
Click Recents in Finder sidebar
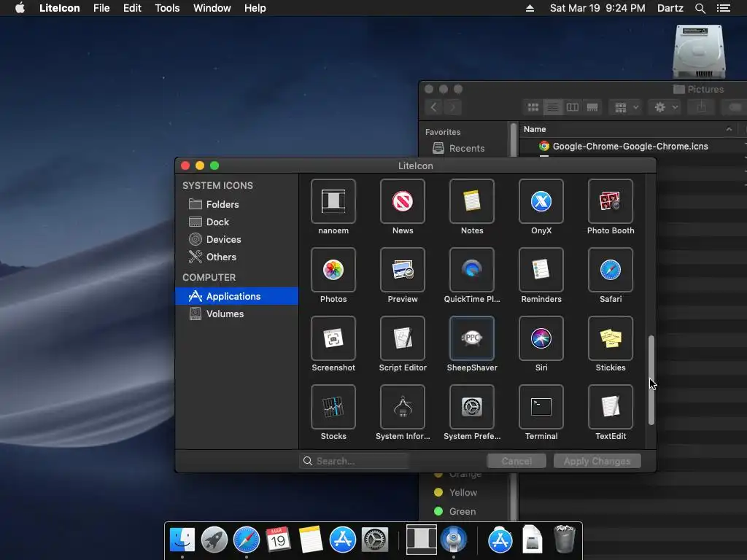point(466,149)
